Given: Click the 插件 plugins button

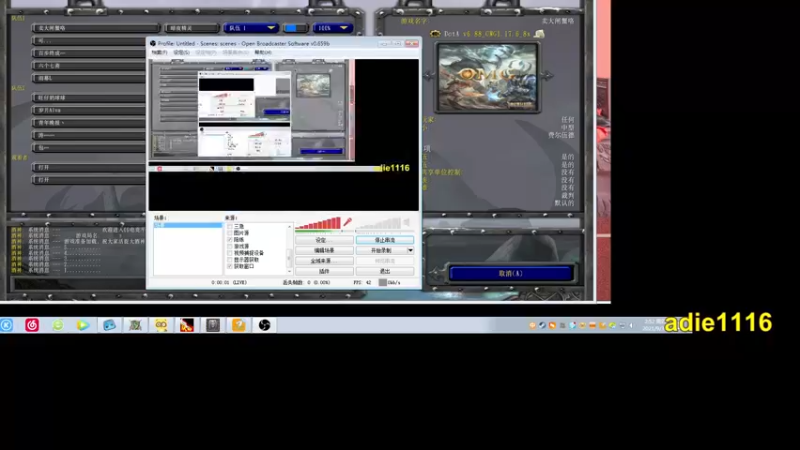Looking at the screenshot, I should (x=324, y=271).
